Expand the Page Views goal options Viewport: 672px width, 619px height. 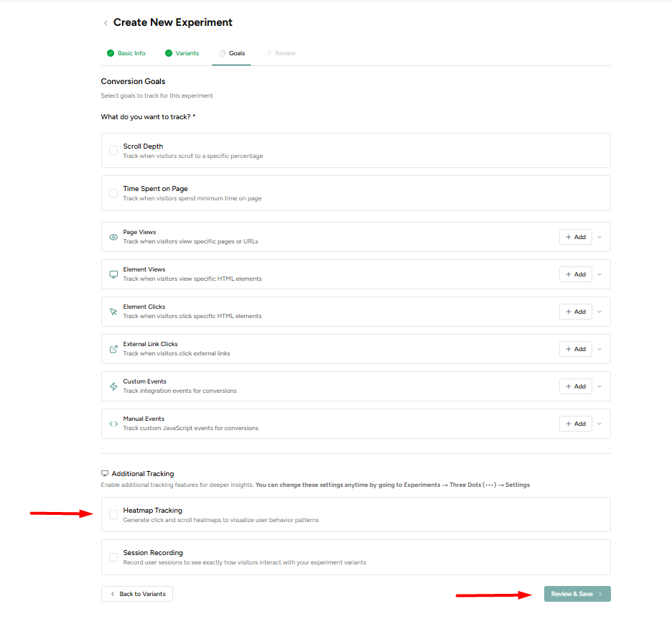coord(599,236)
